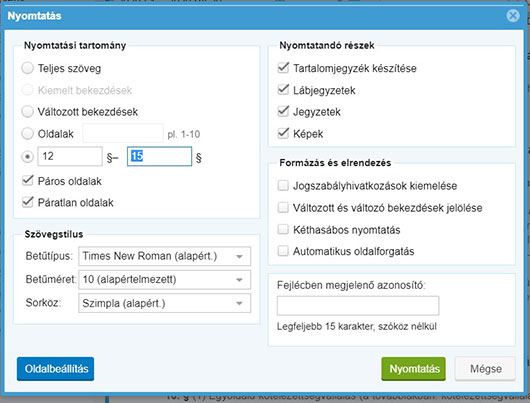Uncheck the Páros oldalak checkbox
Screen dimensions: 530x403
point(28,181)
